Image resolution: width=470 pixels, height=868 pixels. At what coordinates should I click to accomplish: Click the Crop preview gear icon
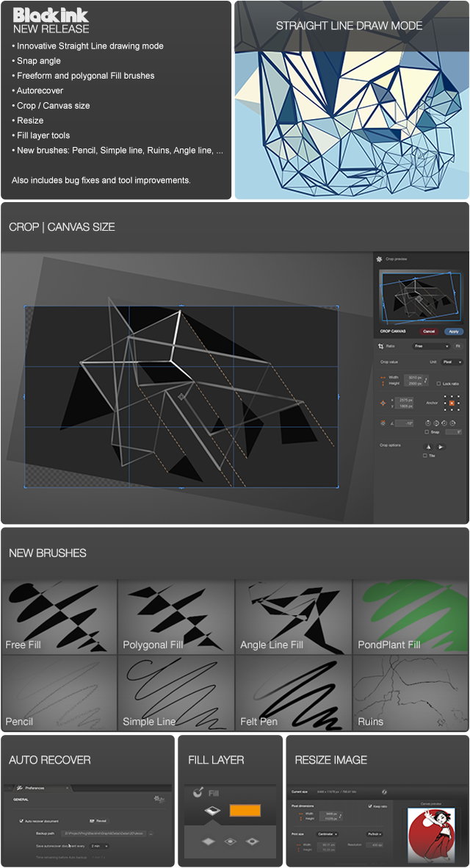pos(379,259)
